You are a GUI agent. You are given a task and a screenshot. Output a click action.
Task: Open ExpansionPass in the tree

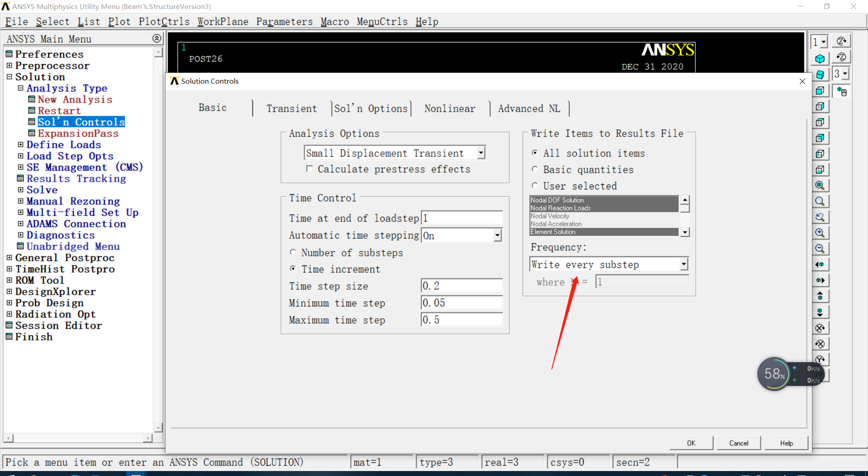pos(78,133)
